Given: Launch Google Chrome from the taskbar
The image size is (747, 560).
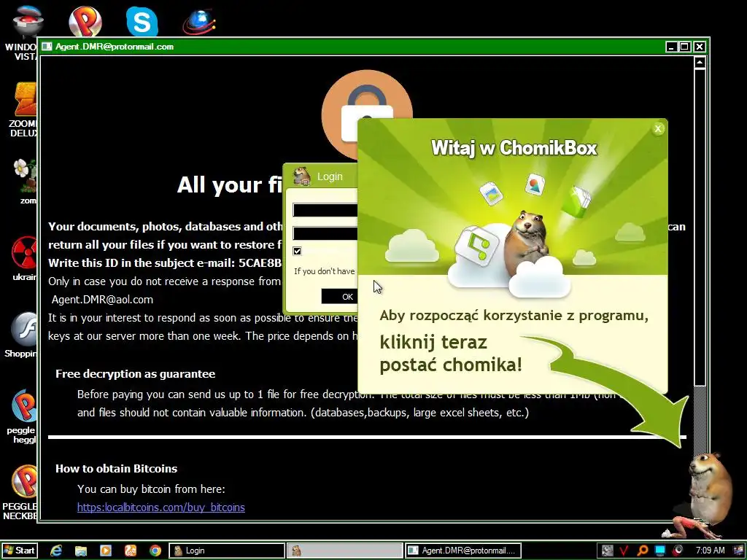Looking at the screenshot, I should [155, 551].
